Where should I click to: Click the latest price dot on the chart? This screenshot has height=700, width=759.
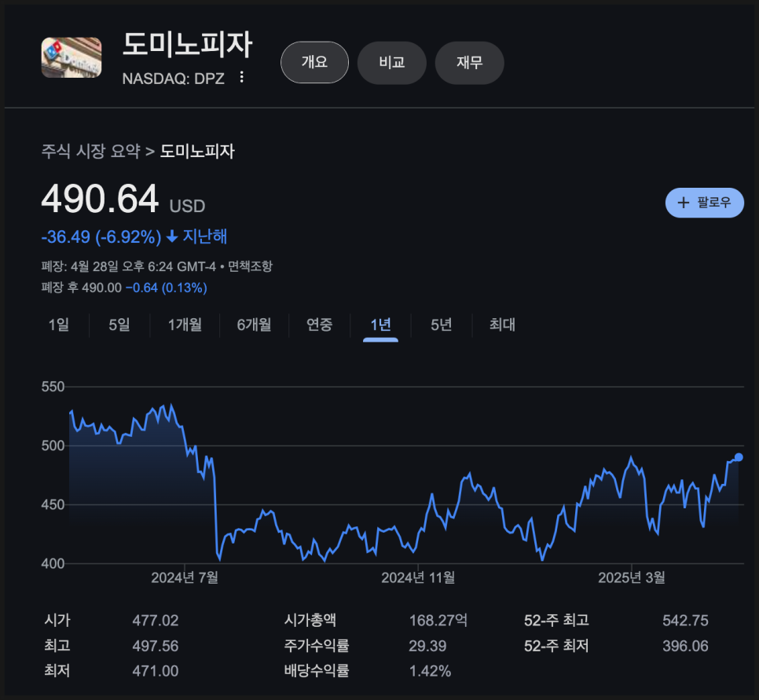pos(739,457)
